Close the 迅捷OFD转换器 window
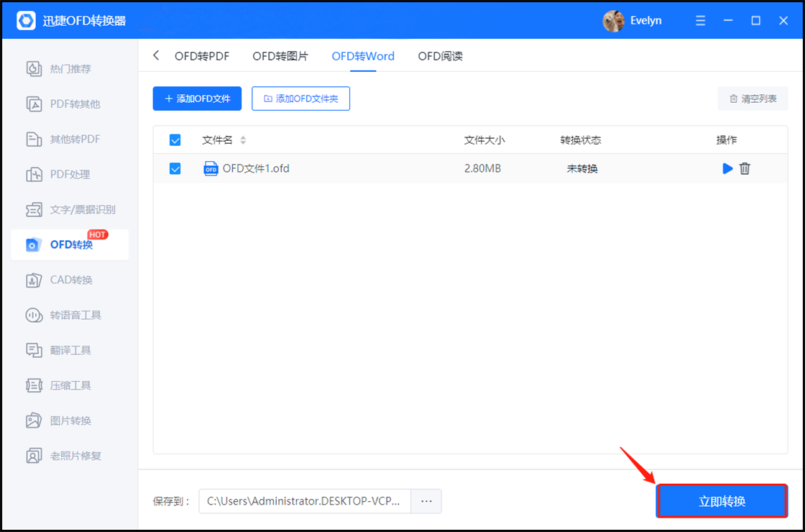Screen dimensions: 805x532 pos(783,21)
